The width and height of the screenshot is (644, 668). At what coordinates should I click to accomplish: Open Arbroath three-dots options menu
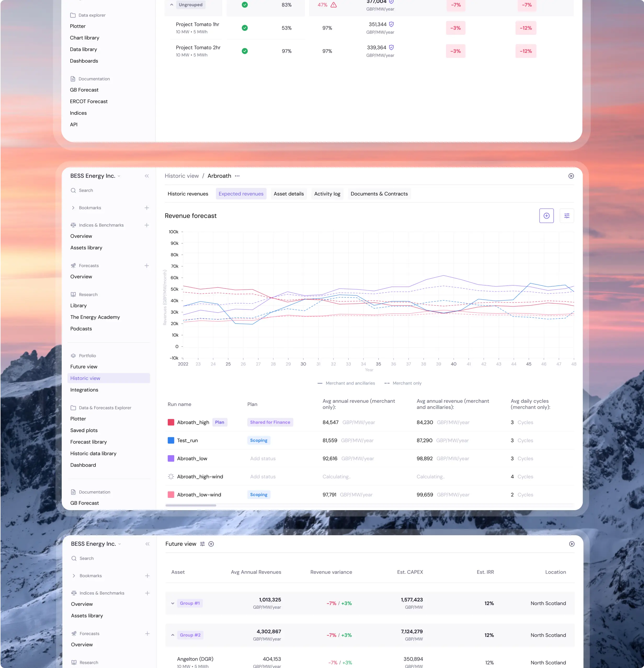click(x=237, y=176)
